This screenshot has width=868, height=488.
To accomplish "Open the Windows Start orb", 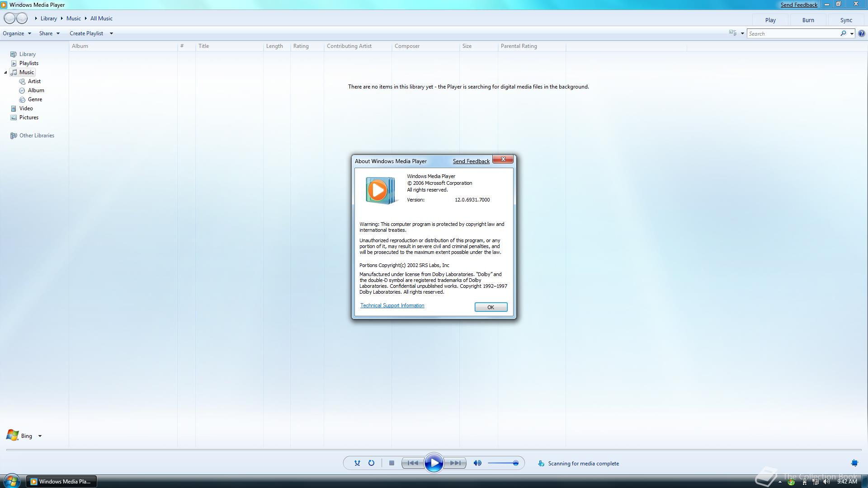I will [x=12, y=481].
